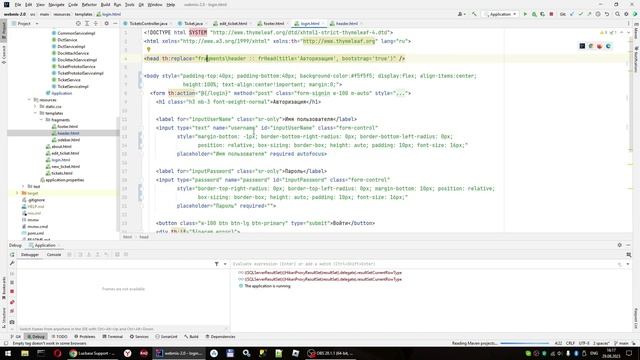Open IDE settings gear in top toolbar
Image resolution: width=640 pixels, height=360 pixels.
tap(626, 14)
